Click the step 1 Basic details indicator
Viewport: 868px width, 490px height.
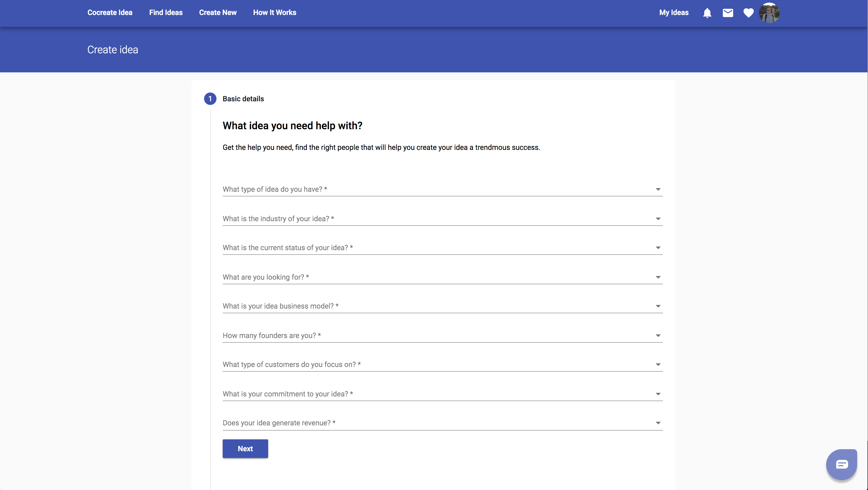click(210, 99)
